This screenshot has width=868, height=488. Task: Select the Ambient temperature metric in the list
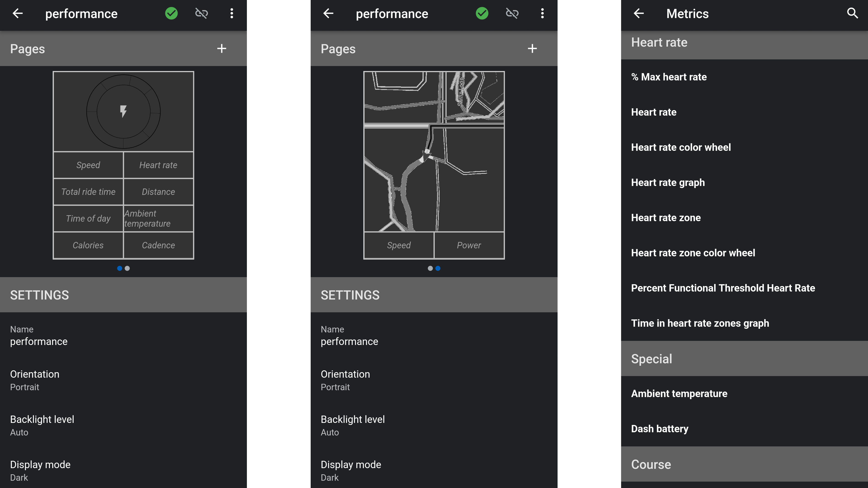click(x=679, y=394)
